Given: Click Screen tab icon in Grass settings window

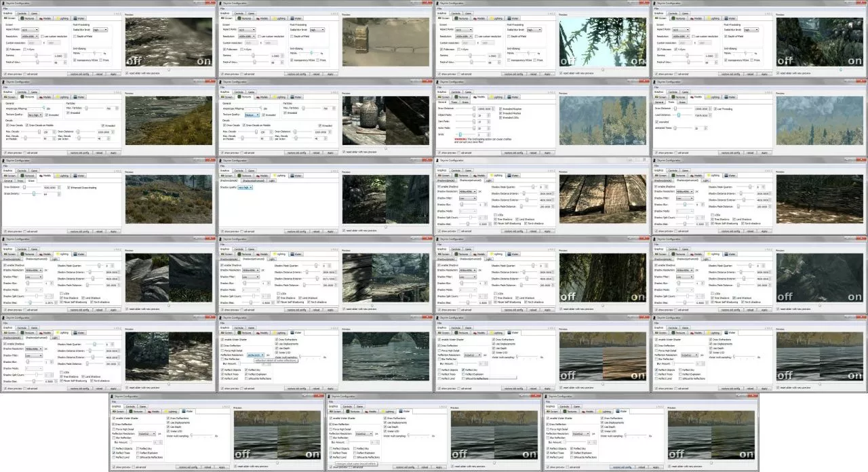Looking at the screenshot, I should (x=5, y=176).
